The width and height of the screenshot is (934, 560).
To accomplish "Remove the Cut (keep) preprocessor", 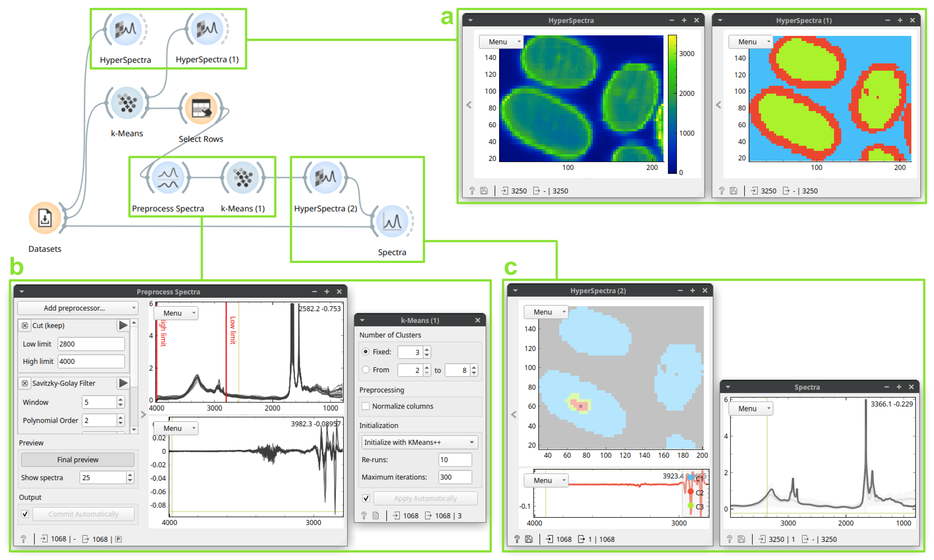I will click(x=25, y=325).
